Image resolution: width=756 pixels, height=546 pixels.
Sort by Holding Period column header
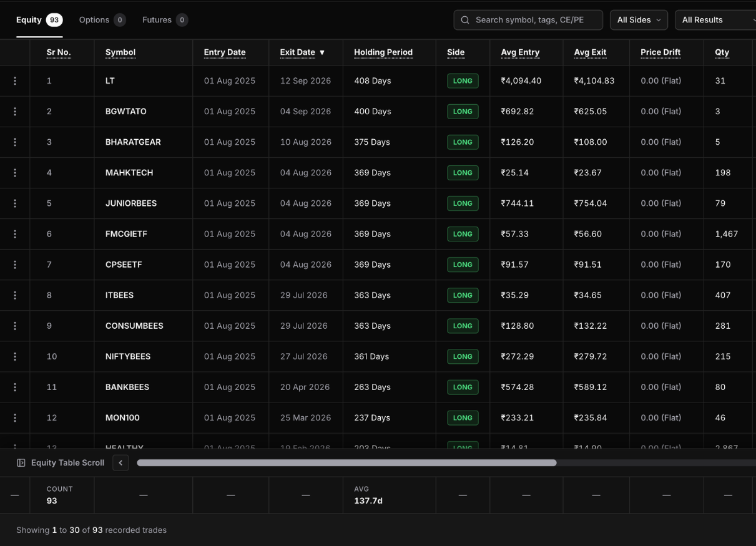tap(383, 52)
